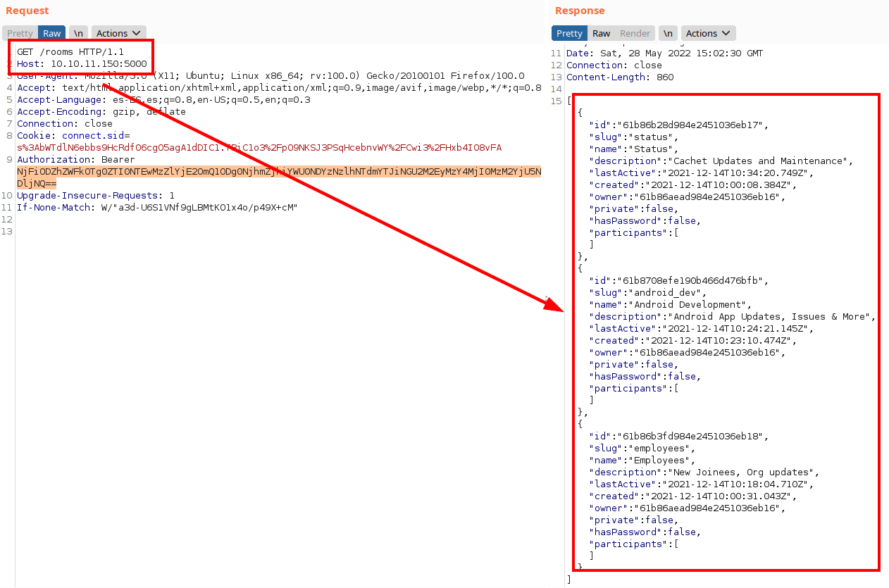
Task: Switch Response view to Render tab
Action: [635, 33]
